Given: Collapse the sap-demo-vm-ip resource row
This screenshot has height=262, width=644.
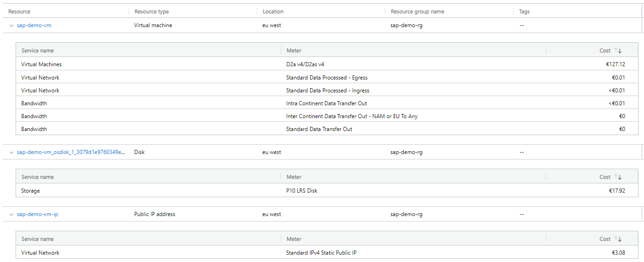Looking at the screenshot, I should pos(11,214).
